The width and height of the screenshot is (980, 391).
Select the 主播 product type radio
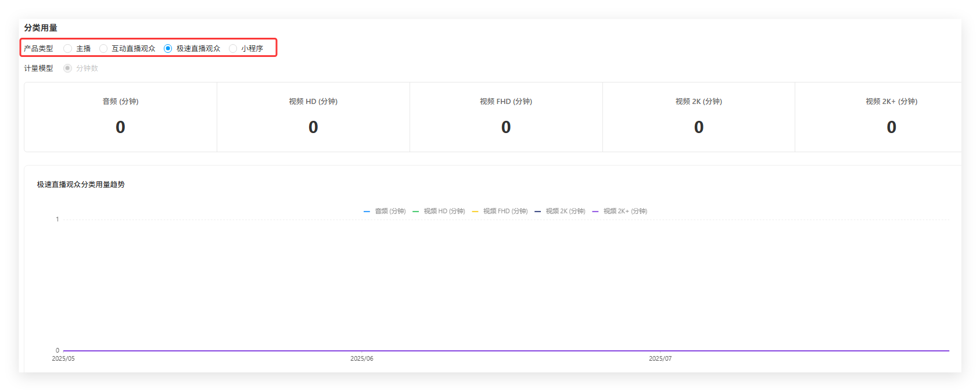pos(68,49)
